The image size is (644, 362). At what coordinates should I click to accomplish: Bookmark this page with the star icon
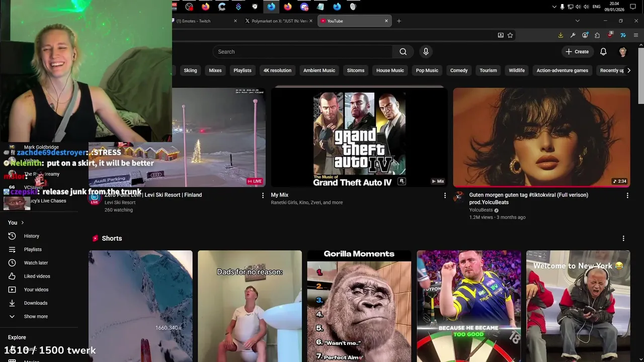point(510,35)
